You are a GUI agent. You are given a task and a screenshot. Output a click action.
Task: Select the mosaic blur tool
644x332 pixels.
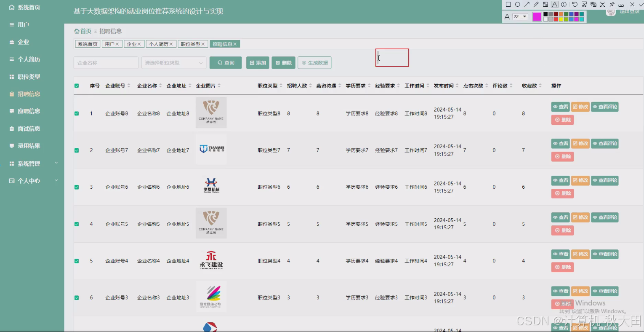(x=546, y=4)
